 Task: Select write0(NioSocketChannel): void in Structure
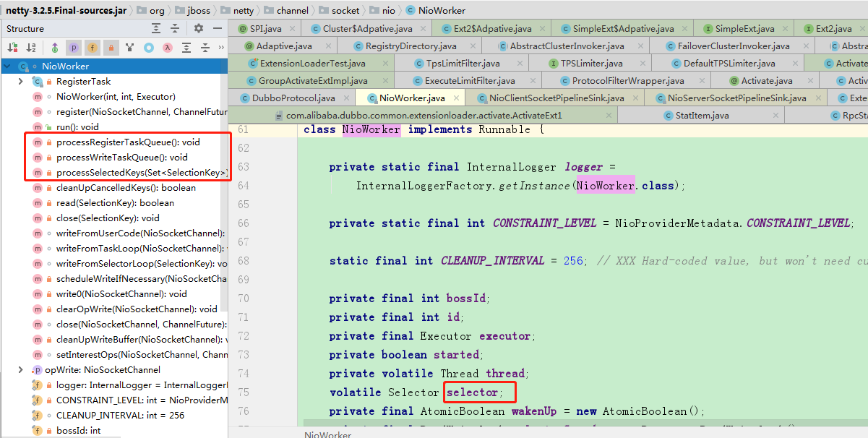tap(122, 294)
